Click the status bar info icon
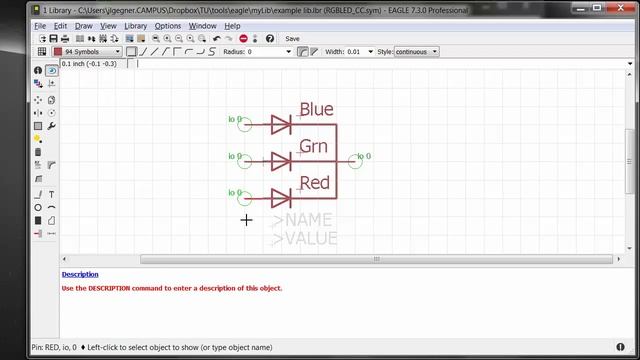Image resolution: width=640 pixels, height=360 pixels. (620, 347)
